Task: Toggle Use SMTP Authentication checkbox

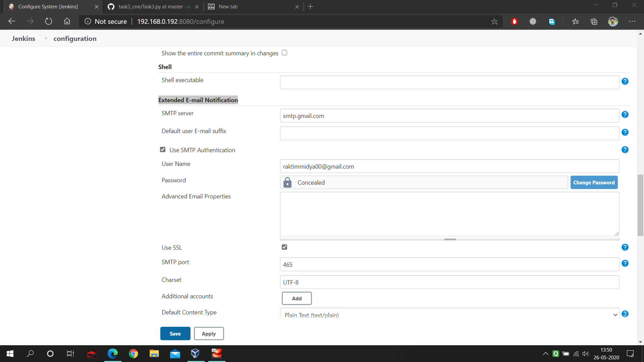Action: click(163, 150)
